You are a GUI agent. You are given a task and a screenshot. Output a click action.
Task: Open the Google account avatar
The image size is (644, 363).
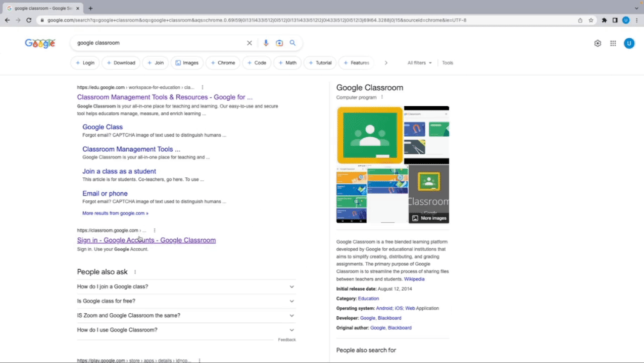tap(629, 43)
